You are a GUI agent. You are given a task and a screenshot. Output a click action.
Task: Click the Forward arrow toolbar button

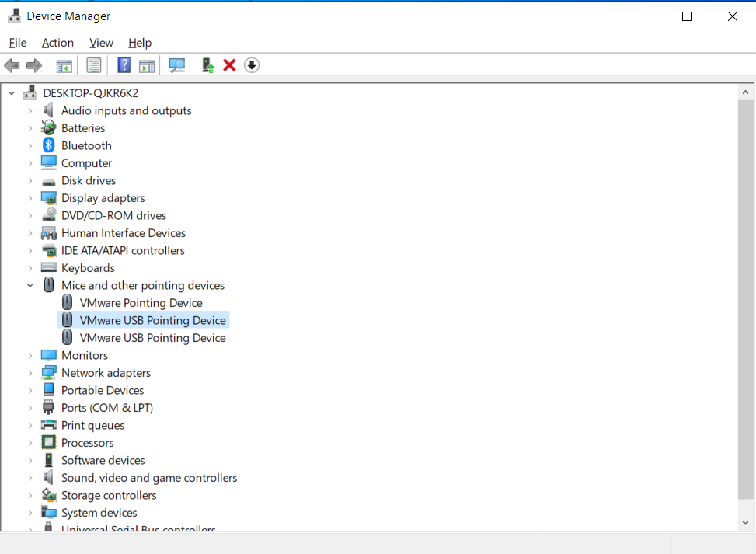click(x=33, y=65)
